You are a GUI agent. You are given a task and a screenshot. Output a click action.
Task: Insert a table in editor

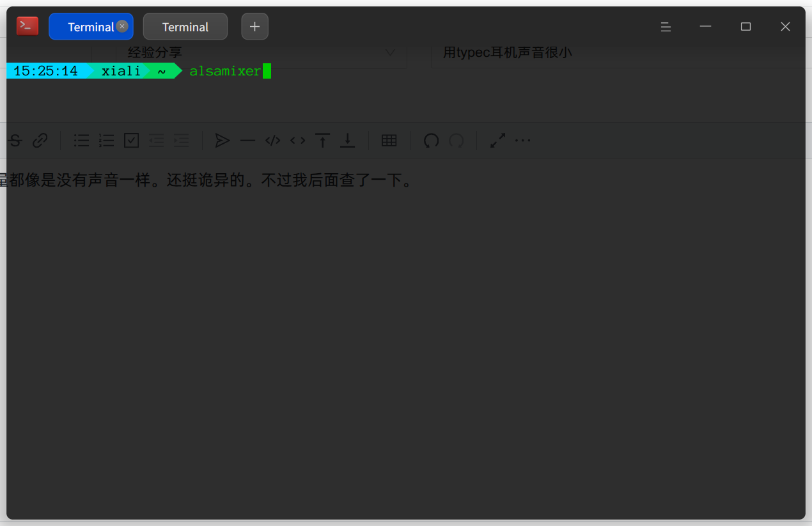click(x=389, y=141)
